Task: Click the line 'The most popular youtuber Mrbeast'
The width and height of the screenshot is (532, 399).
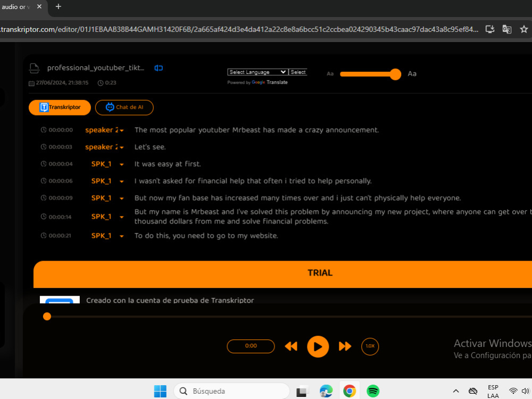Action: (256, 130)
